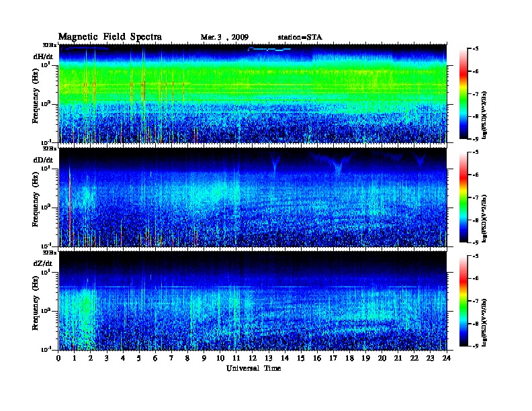Click the "station=STA" label

(300, 37)
